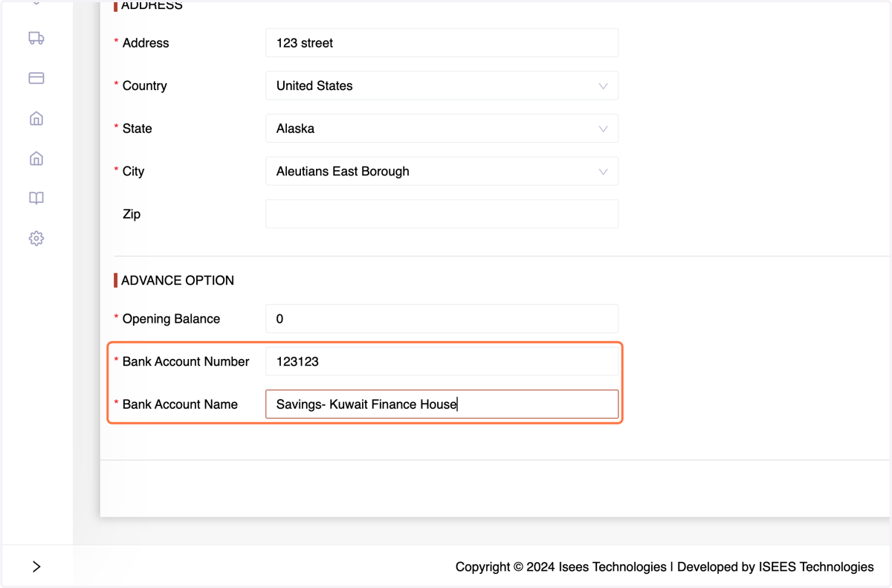Click the ADVANCE OPTION section heading
The width and height of the screenshot is (892, 588).
tap(178, 280)
